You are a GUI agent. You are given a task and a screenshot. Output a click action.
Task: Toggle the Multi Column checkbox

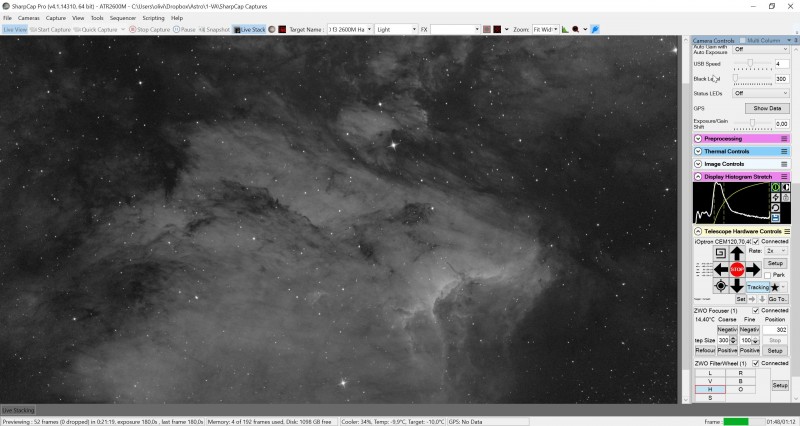click(x=742, y=40)
